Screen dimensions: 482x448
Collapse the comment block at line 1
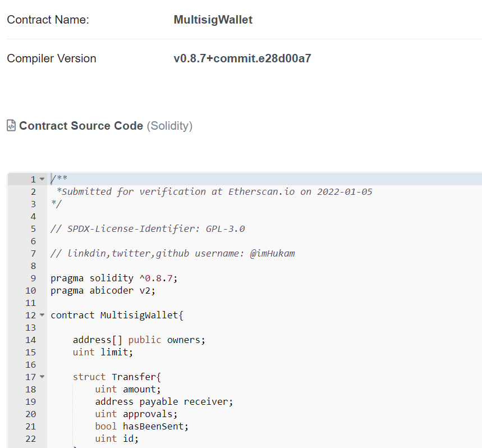(42, 179)
